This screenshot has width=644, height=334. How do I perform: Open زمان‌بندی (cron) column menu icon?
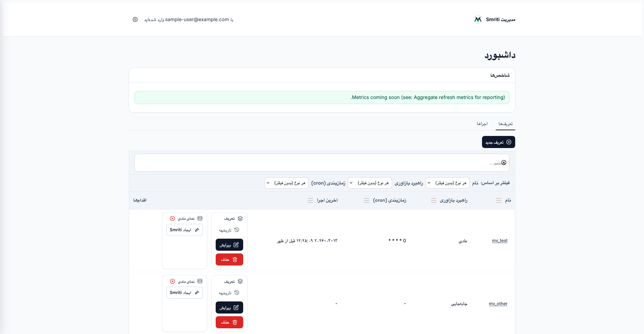point(367,200)
